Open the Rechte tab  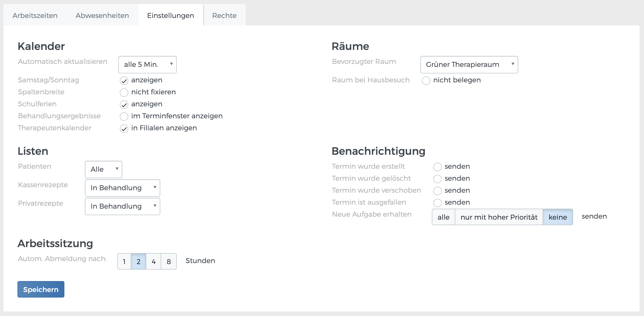(x=224, y=15)
